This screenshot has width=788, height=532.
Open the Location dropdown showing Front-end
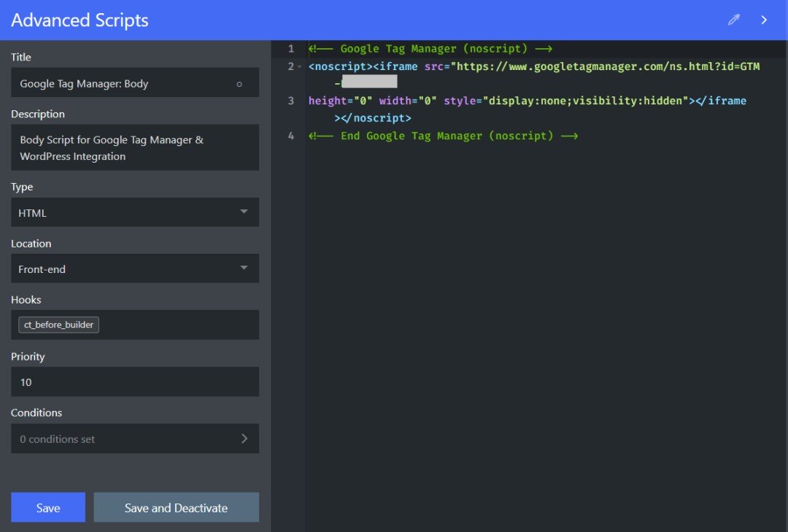135,269
